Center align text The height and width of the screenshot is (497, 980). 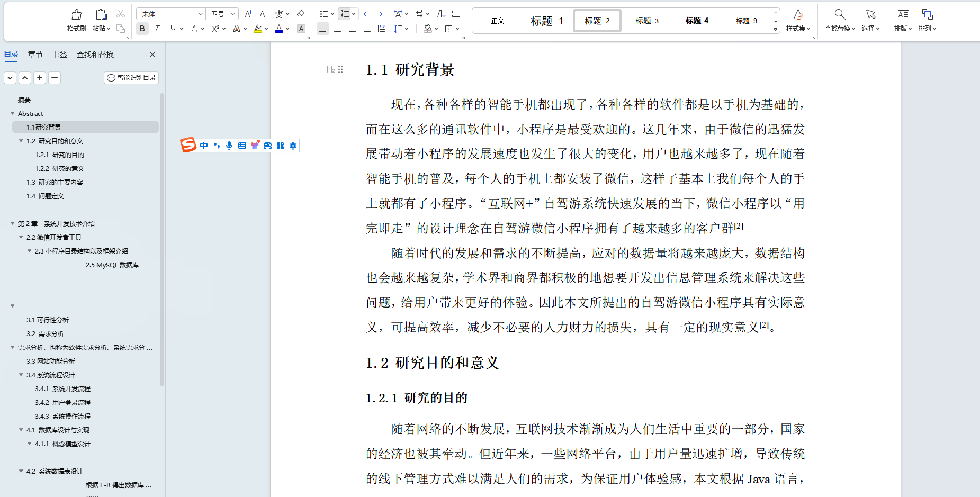pos(337,29)
